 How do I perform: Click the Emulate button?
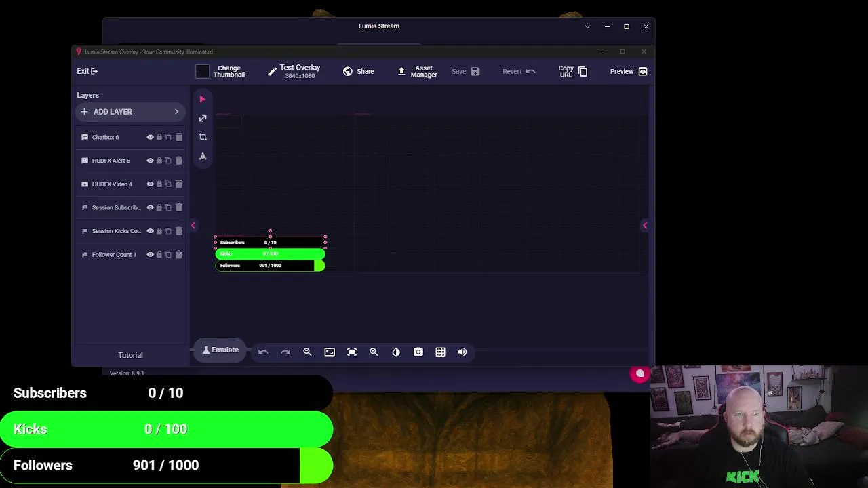pyautogui.click(x=220, y=350)
